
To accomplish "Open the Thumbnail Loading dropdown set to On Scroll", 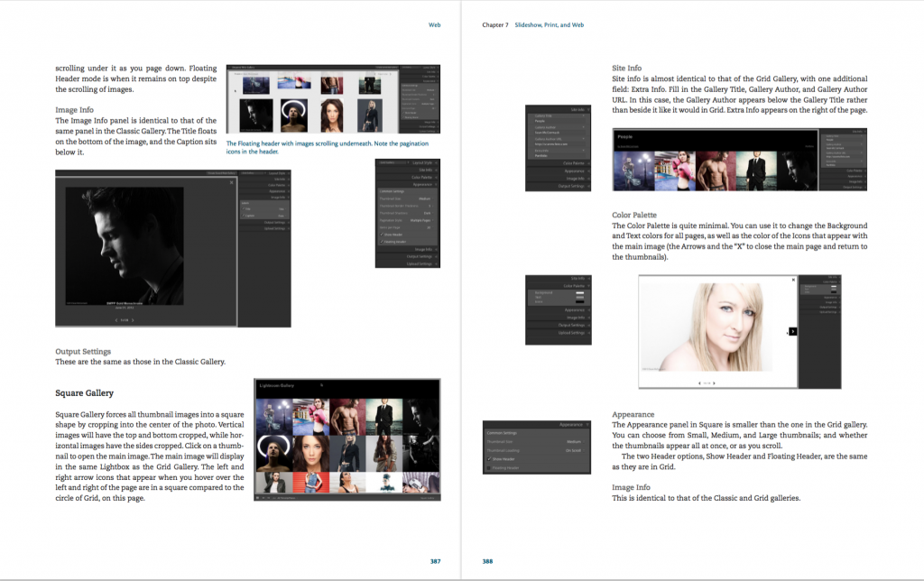I will pyautogui.click(x=575, y=451).
